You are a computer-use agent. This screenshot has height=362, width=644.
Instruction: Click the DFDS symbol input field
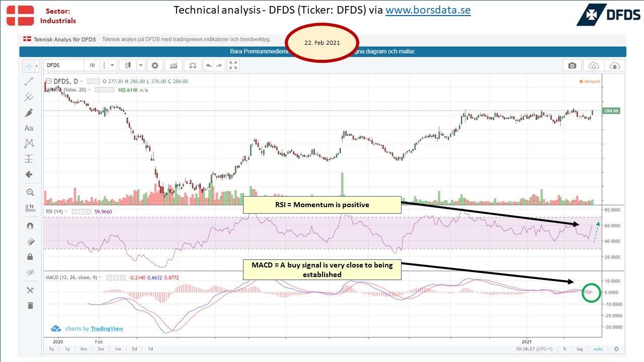[64, 65]
